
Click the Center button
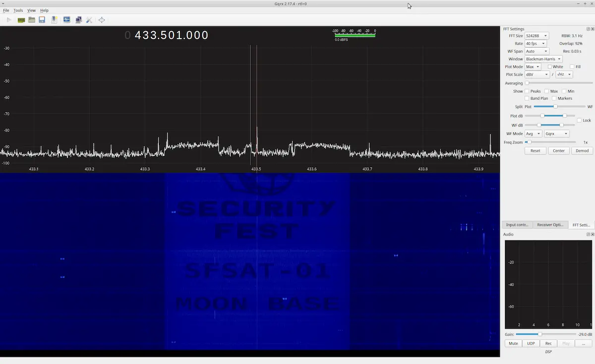[x=559, y=151]
